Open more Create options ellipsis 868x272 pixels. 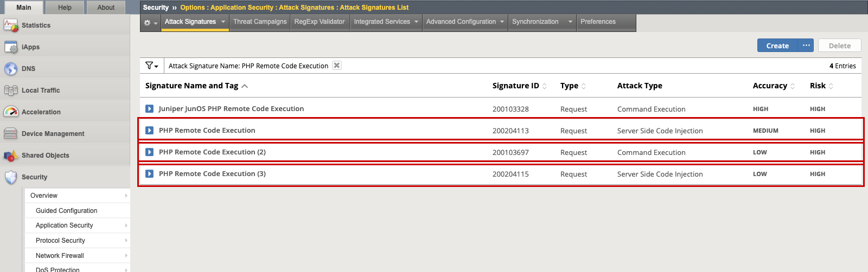806,46
